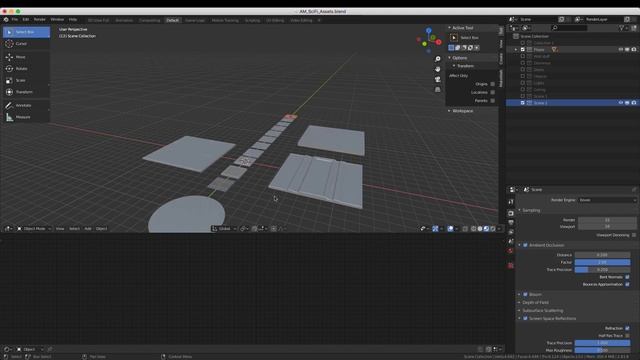640x360 pixels.
Task: Adjust the AO Trace Precision slider
Action: coord(602,270)
